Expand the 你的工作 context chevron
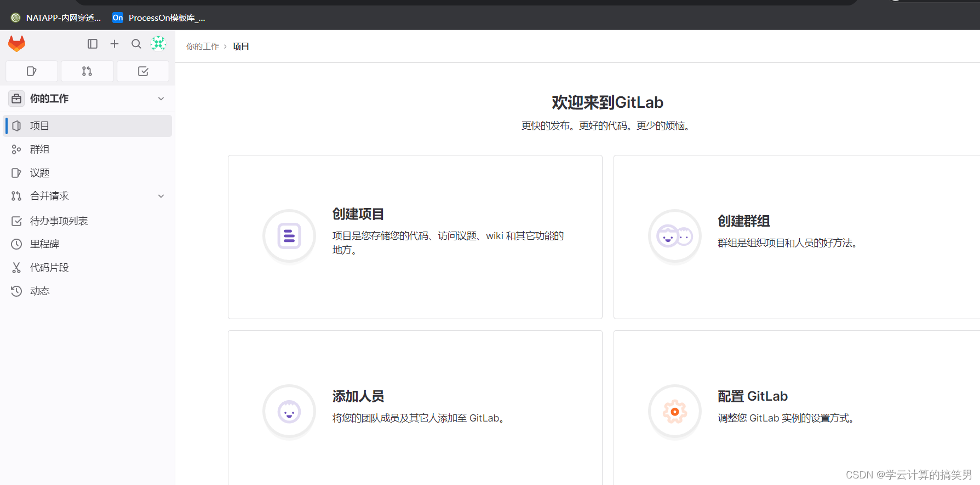Screen dimensions: 980x485 click(161, 99)
